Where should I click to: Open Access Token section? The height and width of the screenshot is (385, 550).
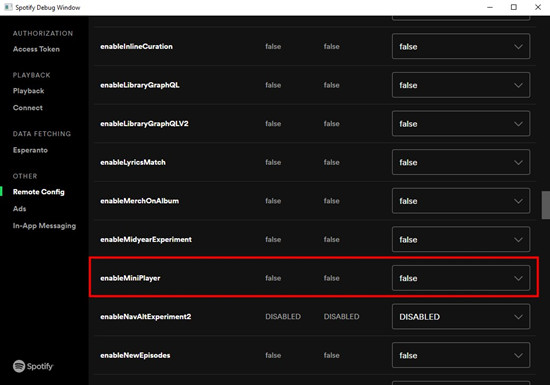pos(36,49)
